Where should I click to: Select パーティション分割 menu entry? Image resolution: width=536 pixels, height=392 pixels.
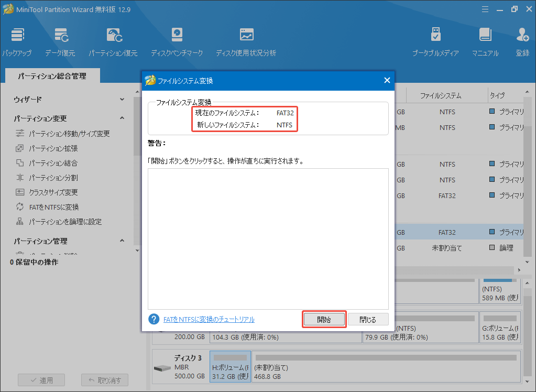pyautogui.click(x=53, y=178)
